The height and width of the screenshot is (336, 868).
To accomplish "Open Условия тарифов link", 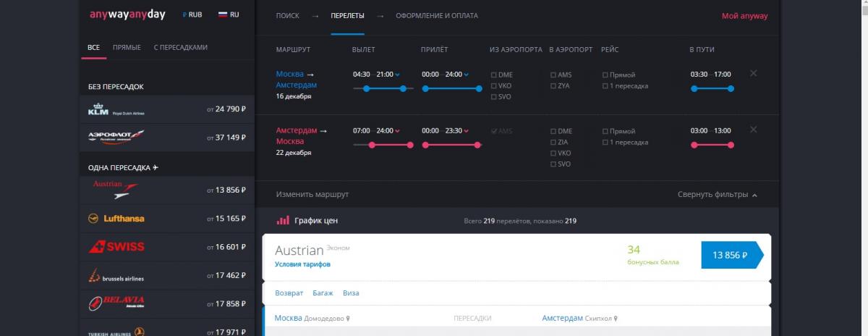I will (x=302, y=264).
